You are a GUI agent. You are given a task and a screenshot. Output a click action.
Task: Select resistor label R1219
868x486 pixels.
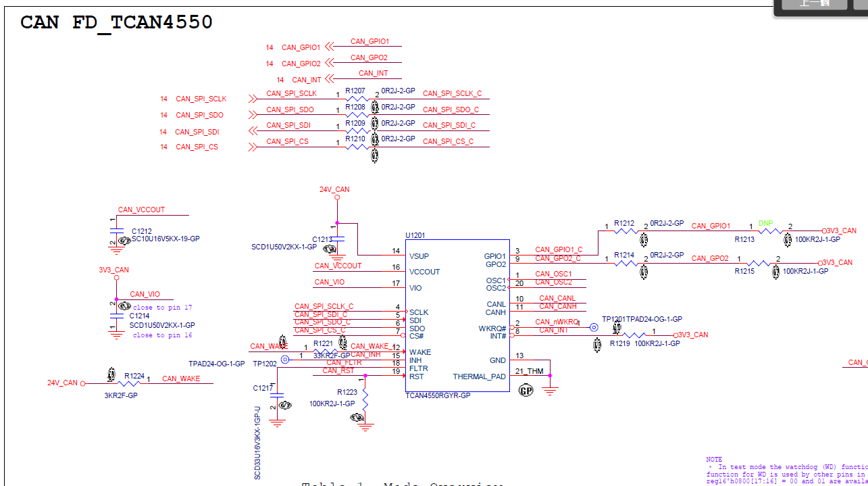pos(620,343)
